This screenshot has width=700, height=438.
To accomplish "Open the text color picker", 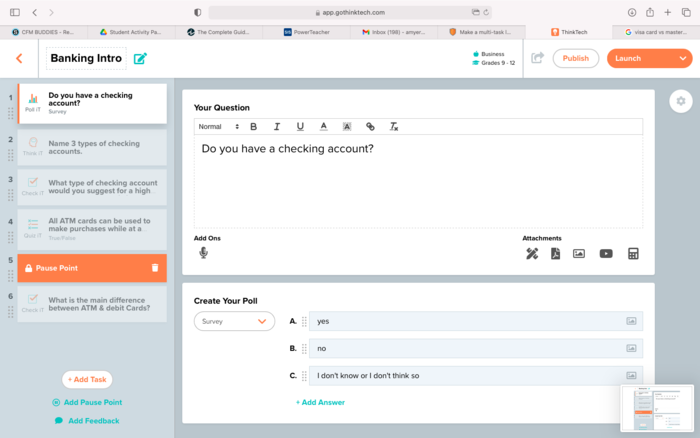I will (323, 127).
